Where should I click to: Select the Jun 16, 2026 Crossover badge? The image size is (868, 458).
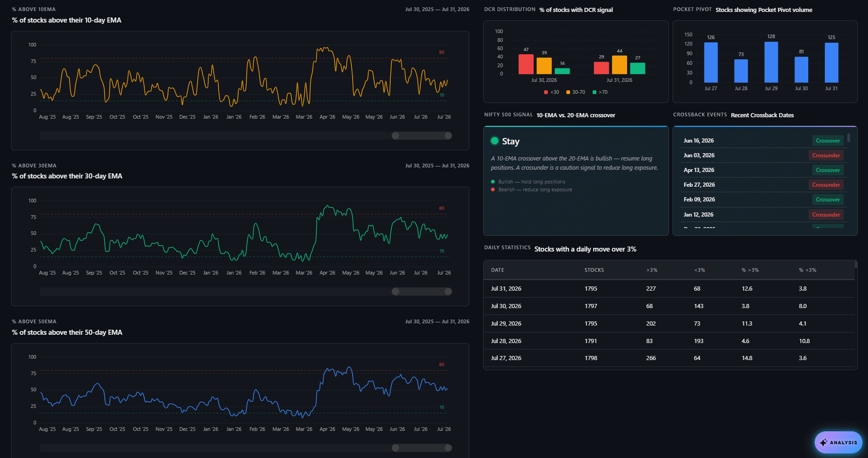pyautogui.click(x=828, y=141)
